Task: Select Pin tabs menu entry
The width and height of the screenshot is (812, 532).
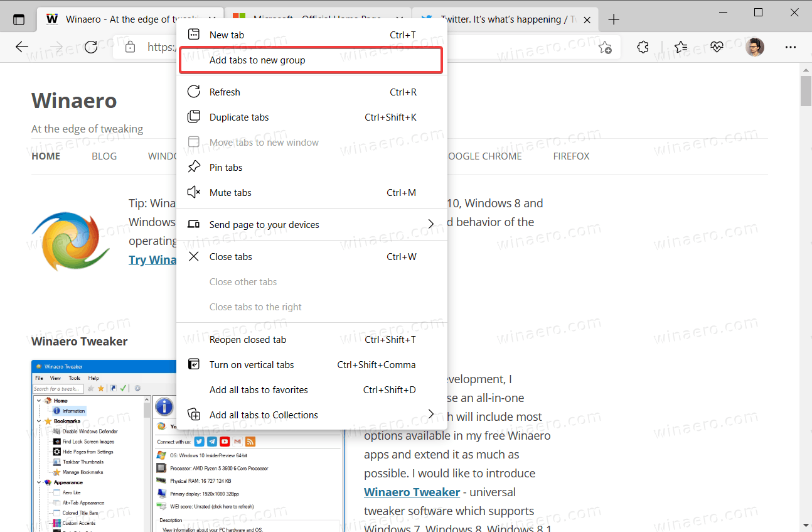Action: [x=226, y=168]
